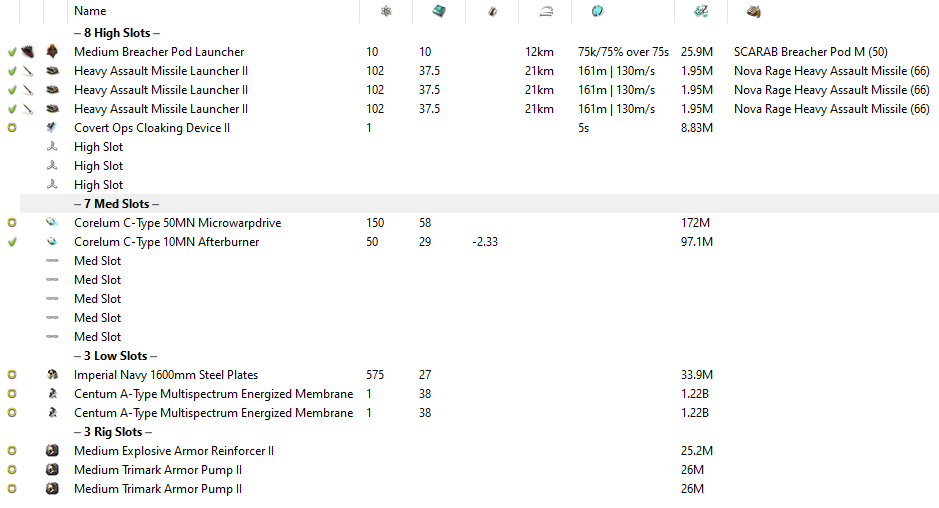
Task: Select the '7 Med Slots' section header
Action: pyautogui.click(x=116, y=204)
